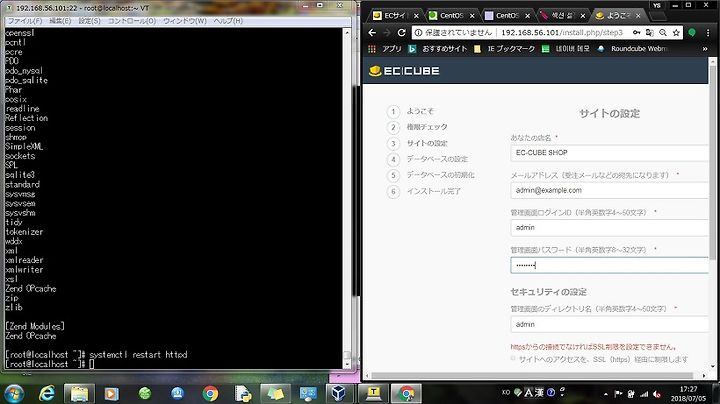Click step 6 インストール完了
Viewport: 720px width, 404px height.
(424, 191)
